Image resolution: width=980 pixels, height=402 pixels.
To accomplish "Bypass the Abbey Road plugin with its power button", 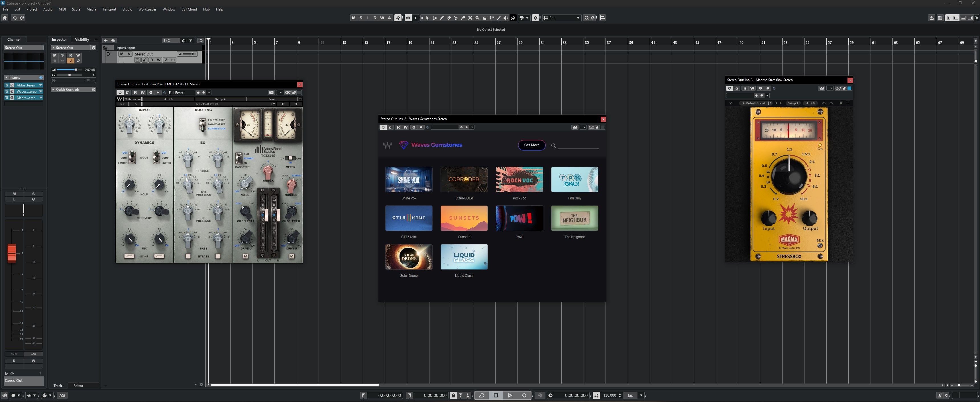I will pos(120,92).
